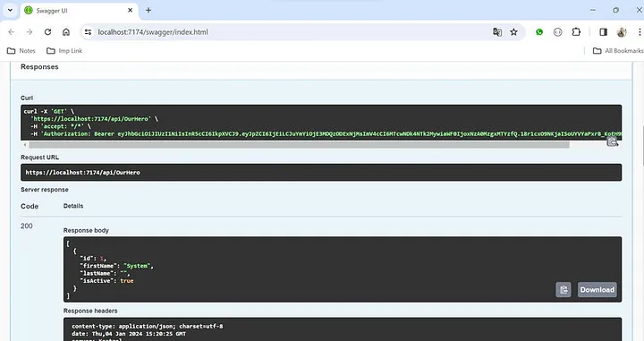Reload the Swagger page
Viewport: 644px width, 341px height.
[x=47, y=32]
